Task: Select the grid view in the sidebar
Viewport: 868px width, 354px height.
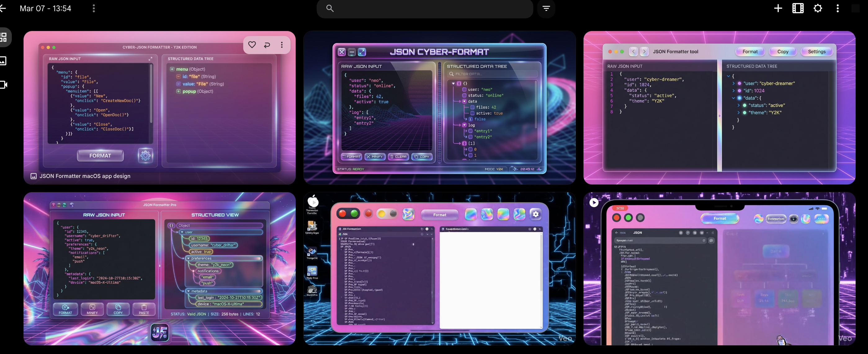Action: click(3, 37)
